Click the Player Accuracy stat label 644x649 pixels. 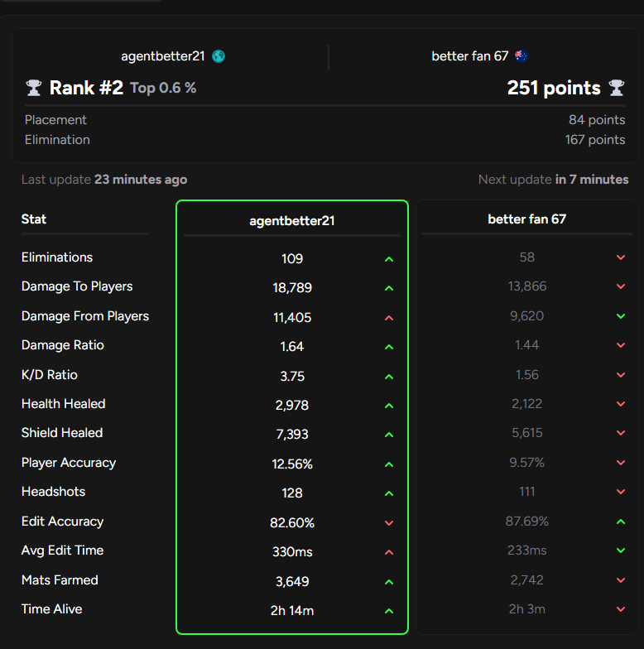pos(69,463)
